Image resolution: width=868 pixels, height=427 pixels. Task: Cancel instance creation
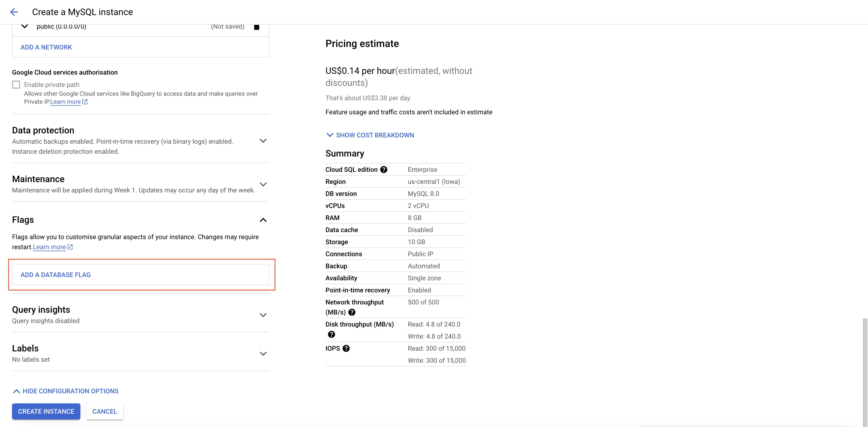click(x=104, y=411)
